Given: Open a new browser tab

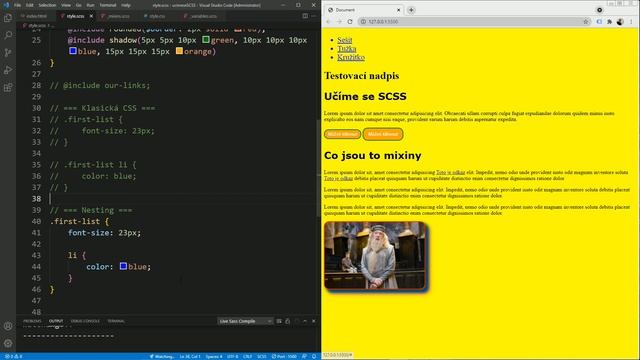Looking at the screenshot, I should (x=411, y=10).
